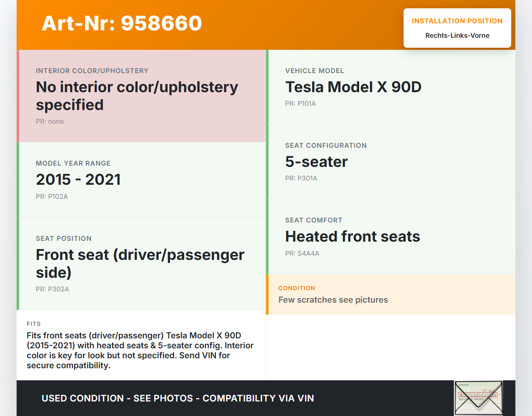Click the 'Art-Nr: 958660' header title
The image size is (532, 416).
[x=122, y=23]
